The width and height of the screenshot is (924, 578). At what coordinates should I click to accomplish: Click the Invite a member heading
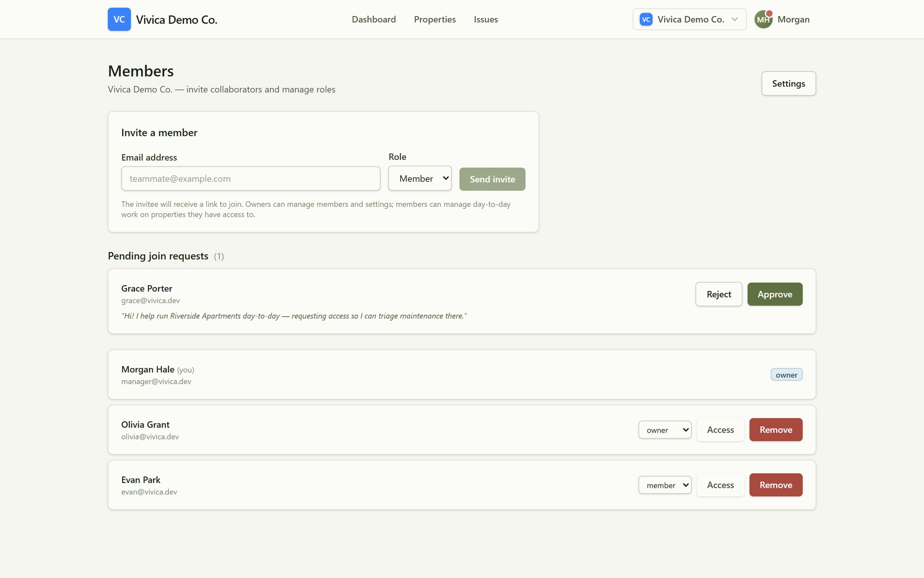pyautogui.click(x=159, y=133)
